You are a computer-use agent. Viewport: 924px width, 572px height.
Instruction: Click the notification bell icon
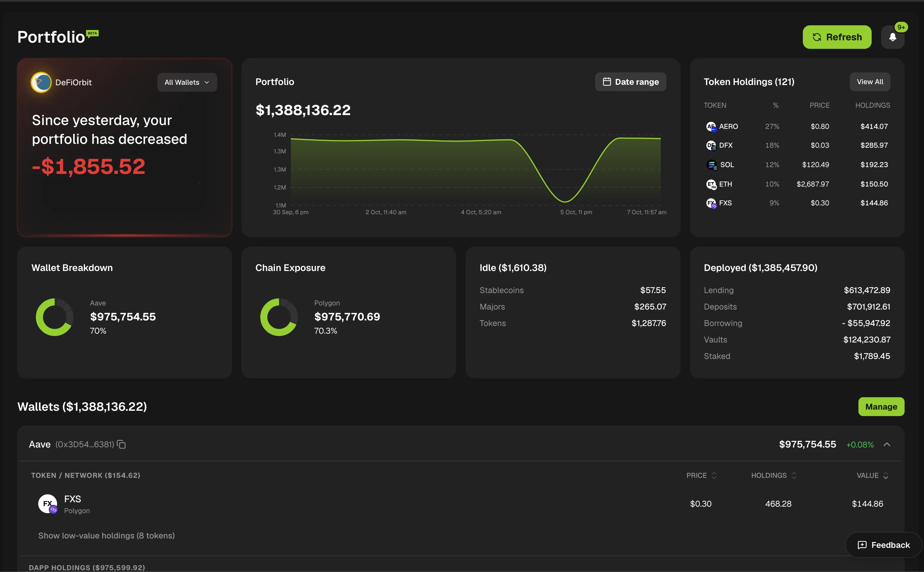pyautogui.click(x=892, y=37)
